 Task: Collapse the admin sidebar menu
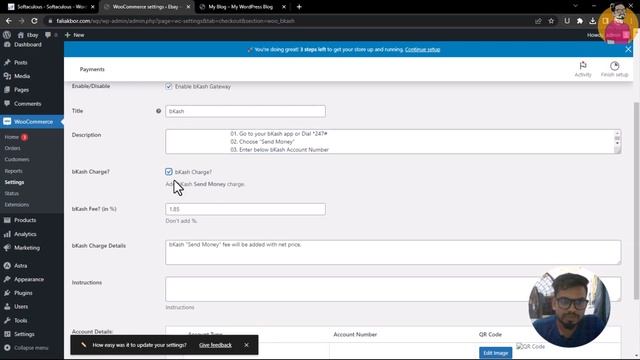tap(31, 348)
